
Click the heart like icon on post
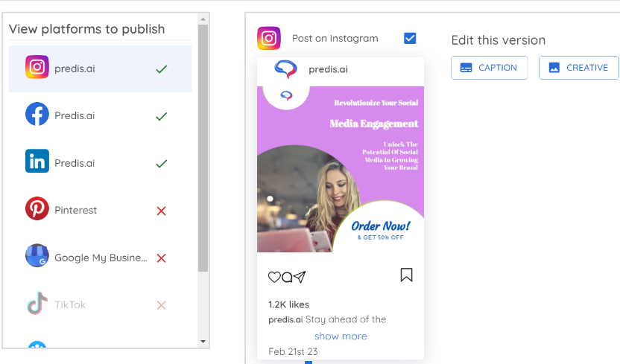(274, 277)
